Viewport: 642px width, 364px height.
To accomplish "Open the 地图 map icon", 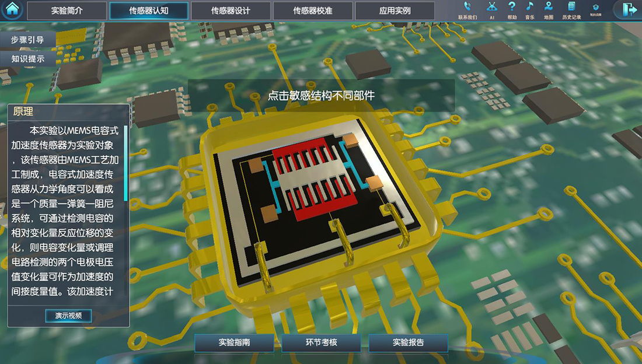I will pos(549,9).
